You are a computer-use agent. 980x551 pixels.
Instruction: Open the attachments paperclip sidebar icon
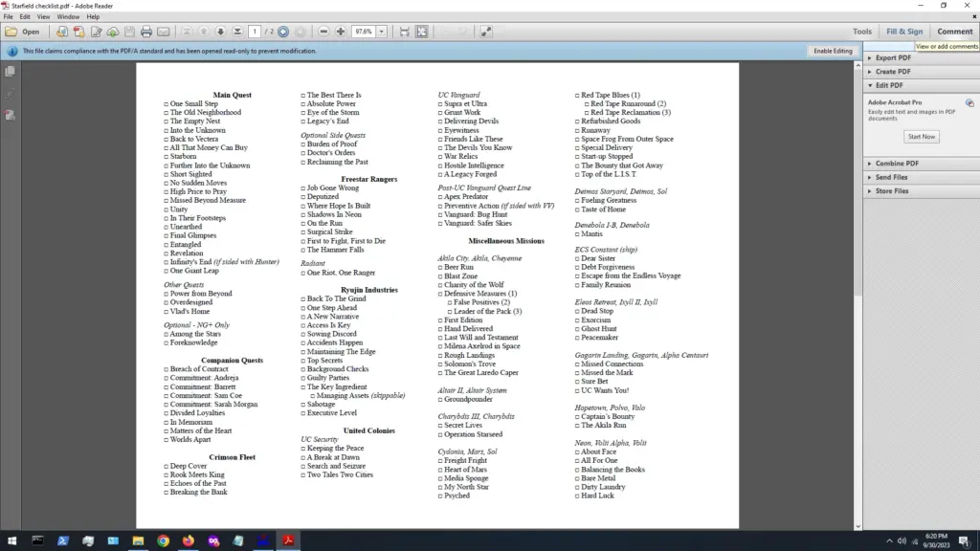click(x=10, y=93)
